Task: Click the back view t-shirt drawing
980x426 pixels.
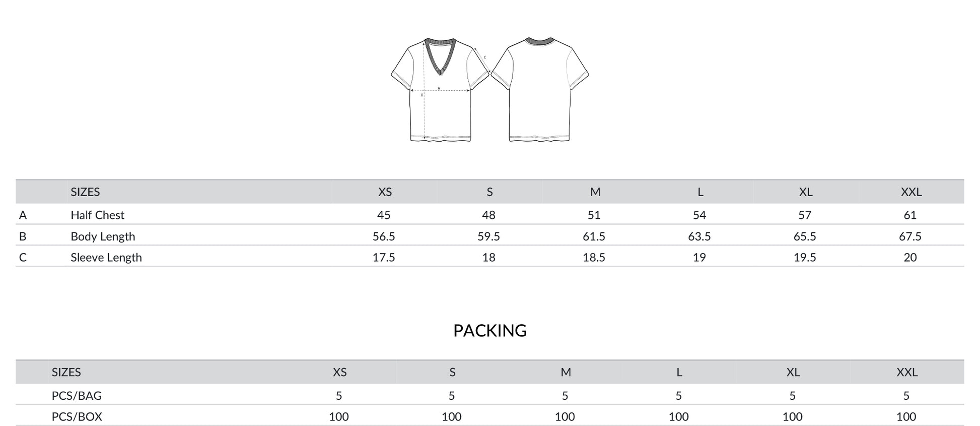Action: 540,90
